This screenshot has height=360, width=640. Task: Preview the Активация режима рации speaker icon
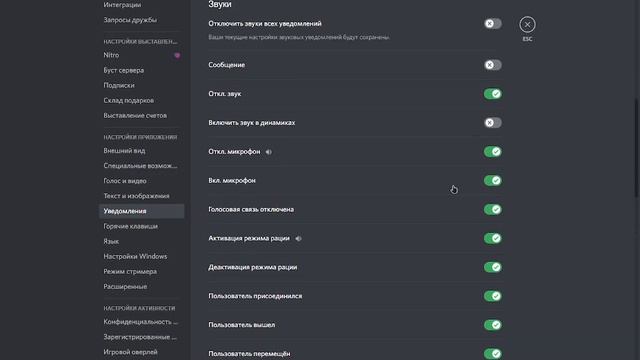click(298, 238)
